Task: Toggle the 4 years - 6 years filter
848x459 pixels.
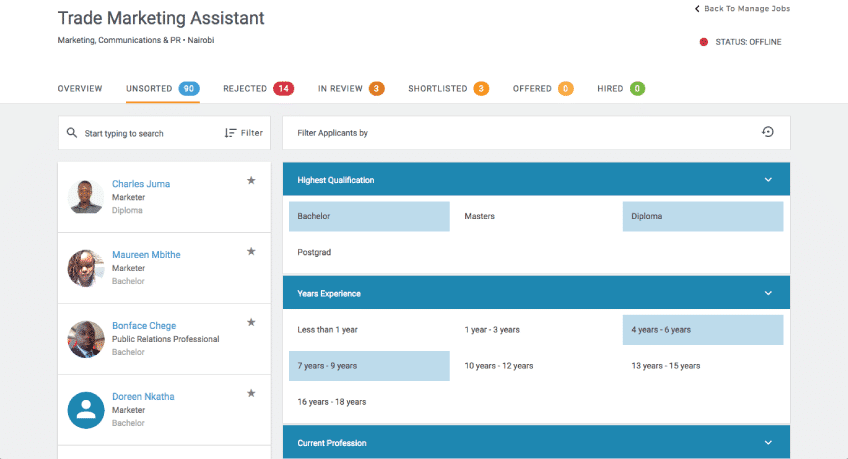Action: click(702, 330)
